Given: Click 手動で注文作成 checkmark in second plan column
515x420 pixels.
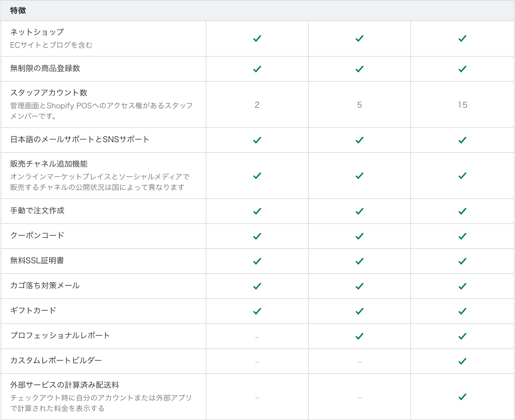Looking at the screenshot, I should coord(360,211).
